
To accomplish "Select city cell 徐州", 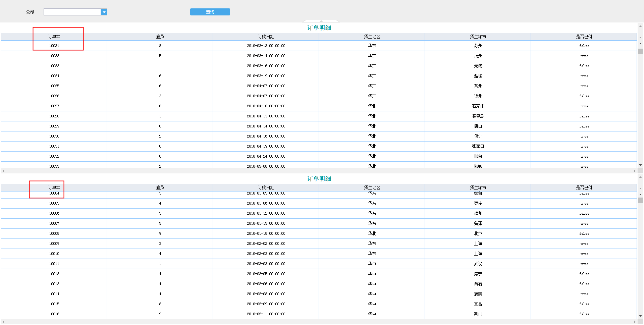I will click(478, 96).
